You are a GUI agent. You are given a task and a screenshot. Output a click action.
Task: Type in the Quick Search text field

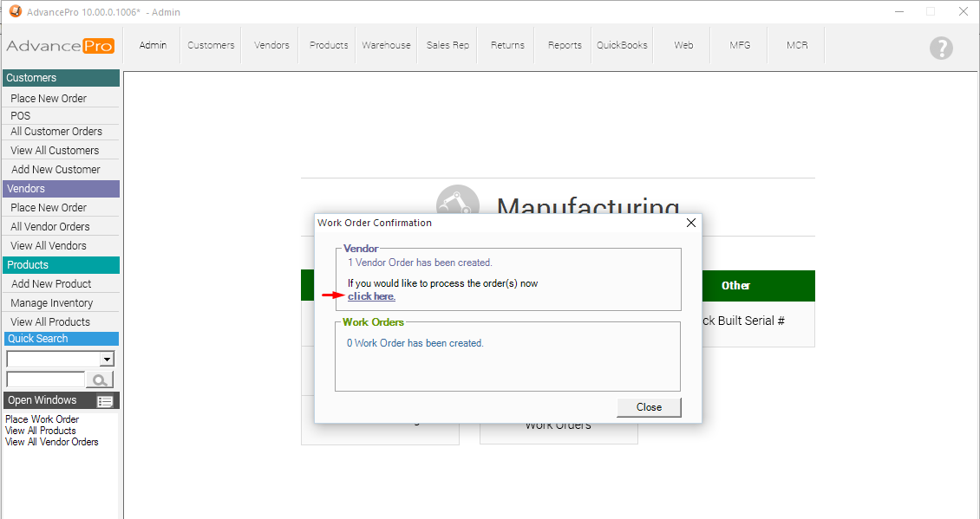pyautogui.click(x=45, y=380)
